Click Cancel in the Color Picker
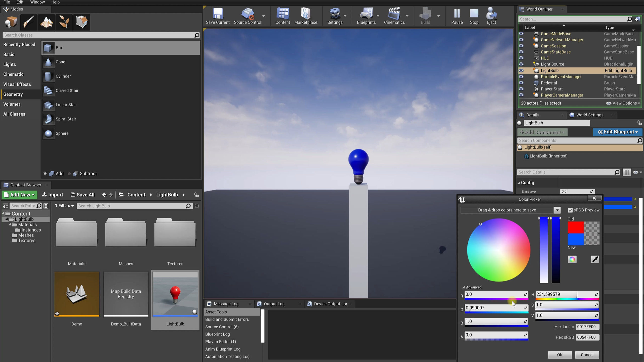 pos(587,355)
